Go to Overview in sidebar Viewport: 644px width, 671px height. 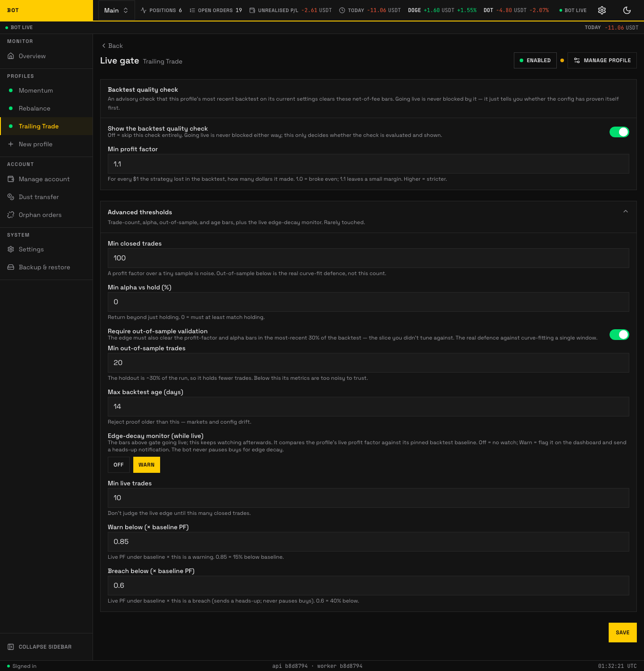47,56
